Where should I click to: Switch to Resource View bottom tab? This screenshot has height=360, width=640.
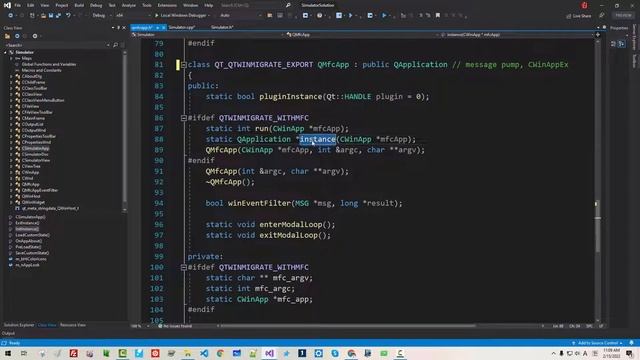(x=73, y=325)
